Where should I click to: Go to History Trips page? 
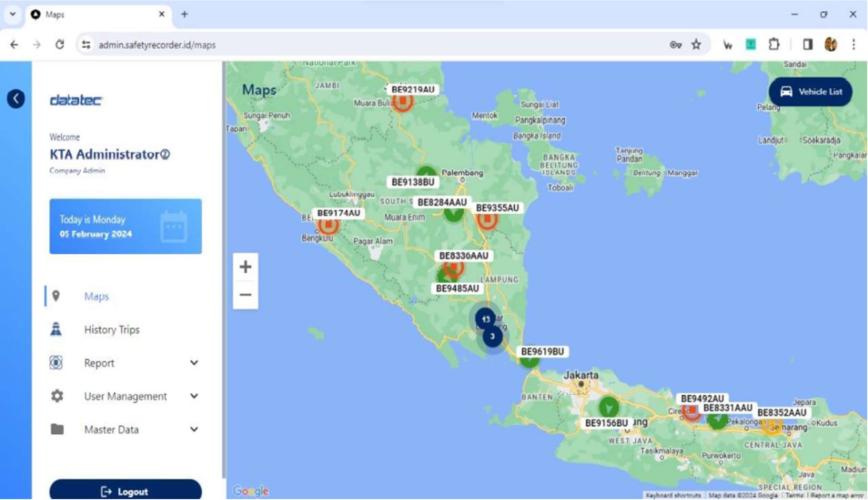coord(111,330)
